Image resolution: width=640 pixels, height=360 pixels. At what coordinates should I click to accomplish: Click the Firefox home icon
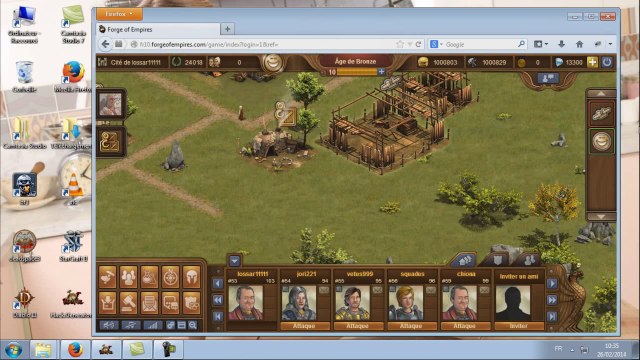click(579, 44)
